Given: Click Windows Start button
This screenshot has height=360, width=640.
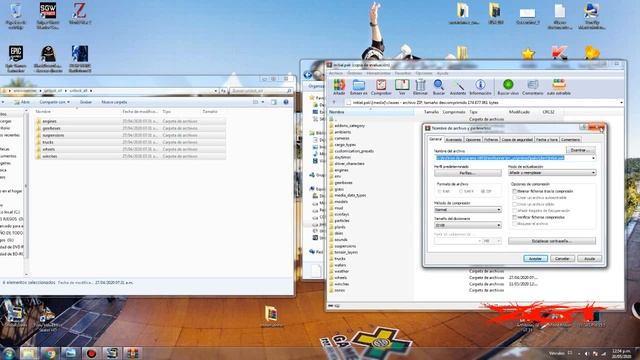Looking at the screenshot, I should (8, 353).
